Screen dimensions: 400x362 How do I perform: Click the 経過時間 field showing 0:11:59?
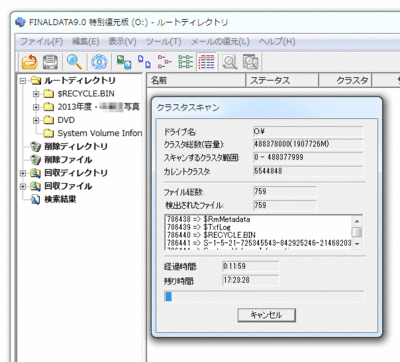[250, 266]
